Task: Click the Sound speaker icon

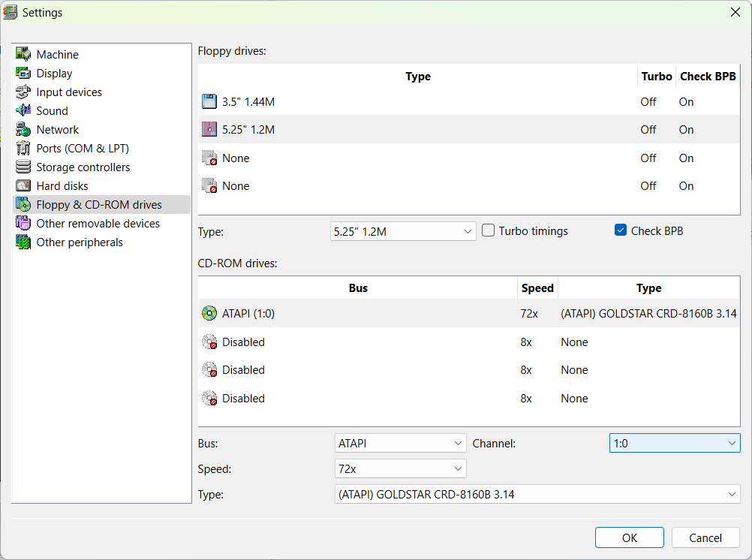Action: pos(23,111)
